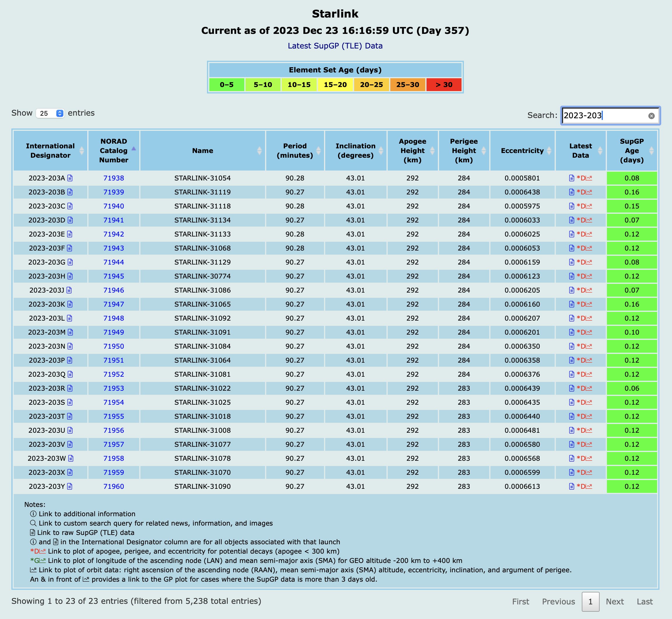Image resolution: width=672 pixels, height=619 pixels.
Task: Sort table by NORAD Catalog Number
Action: (x=114, y=151)
